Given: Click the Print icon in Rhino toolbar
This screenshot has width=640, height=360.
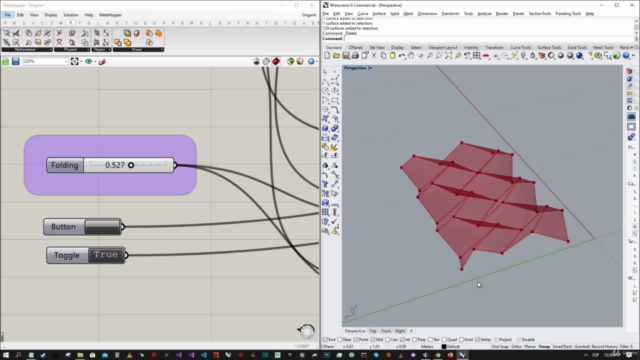Looking at the screenshot, I should [355, 56].
